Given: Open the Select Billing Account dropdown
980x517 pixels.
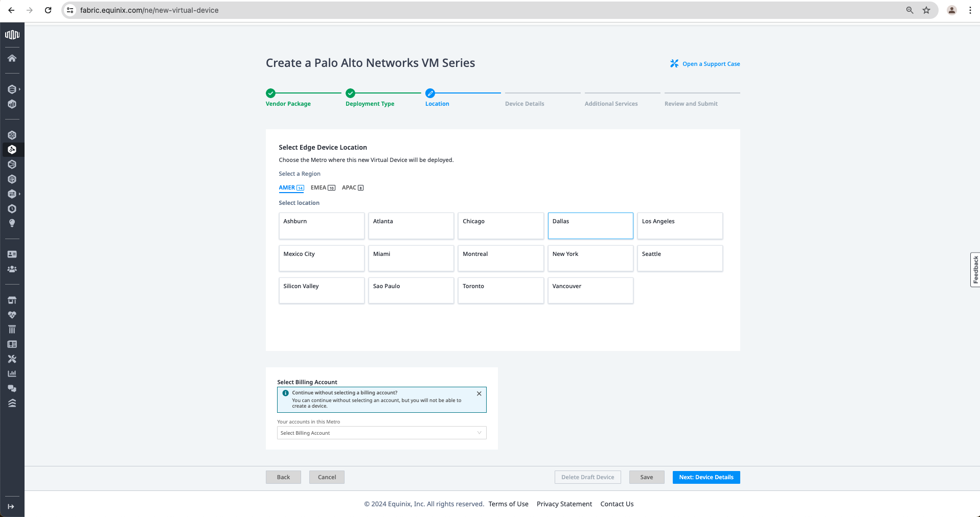Looking at the screenshot, I should pos(381,433).
